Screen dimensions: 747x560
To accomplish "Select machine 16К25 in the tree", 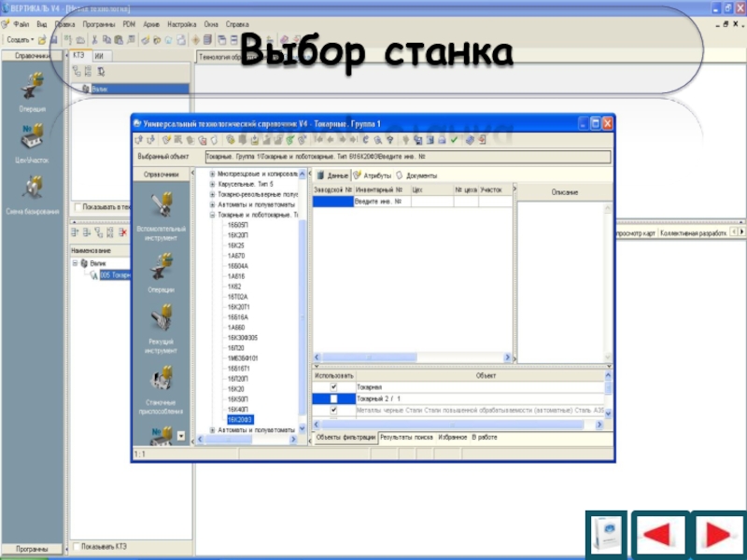I will coord(236,245).
